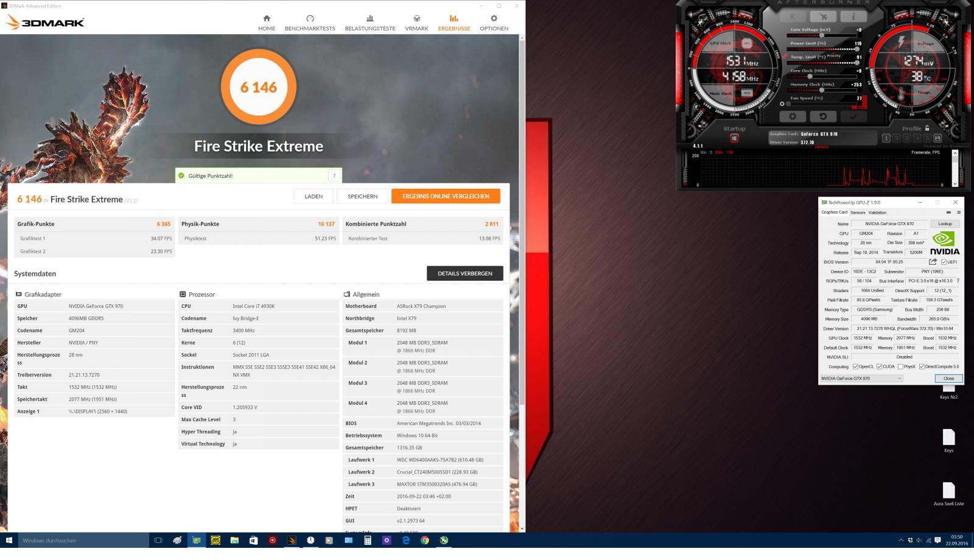
Task: Click the GPU-Z BIOS share/export icon
Action: (x=933, y=262)
